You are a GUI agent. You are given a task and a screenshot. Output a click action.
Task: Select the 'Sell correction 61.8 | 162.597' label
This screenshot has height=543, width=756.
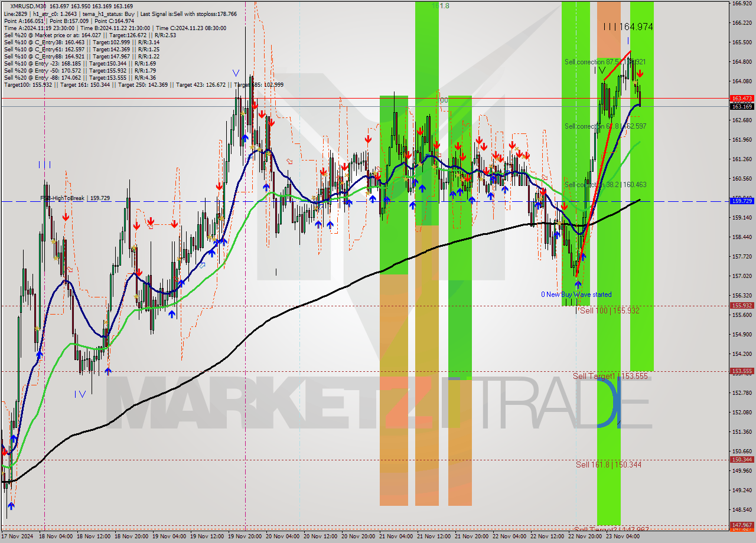tap(605, 126)
